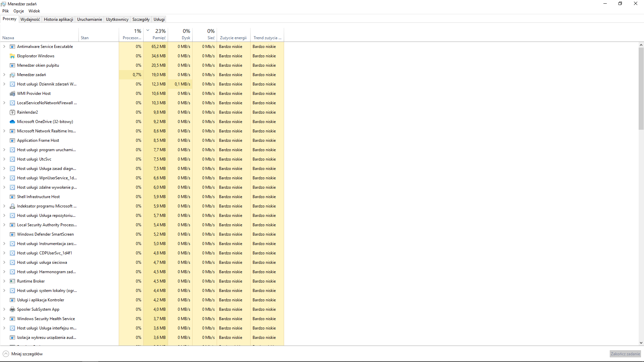Screen dimensions: 644x362
Task: Click the Menedżer zadań process icon
Action: click(x=12, y=75)
